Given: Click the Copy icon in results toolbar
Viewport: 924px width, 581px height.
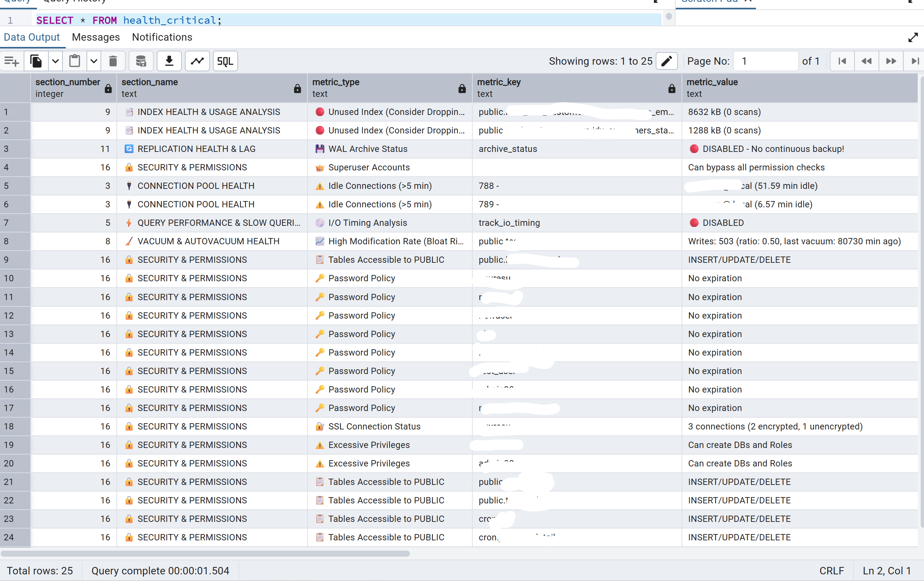Looking at the screenshot, I should pos(36,61).
